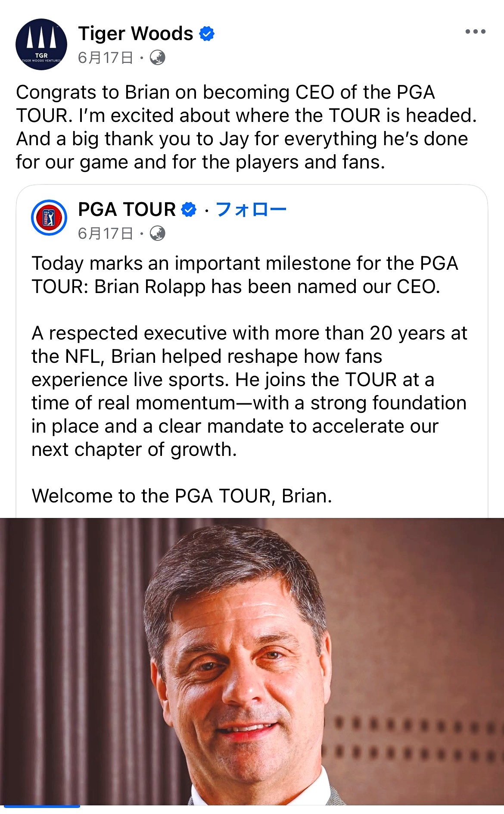This screenshot has height=814, width=504.
Task: Tap the verified badge beside Tiger Woods
Action: pos(207,34)
